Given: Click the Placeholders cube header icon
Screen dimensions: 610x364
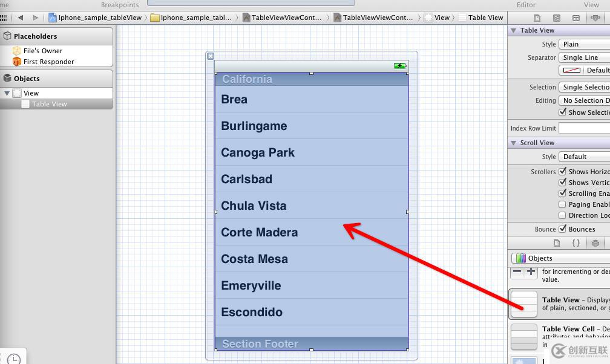Looking at the screenshot, I should pyautogui.click(x=7, y=36).
